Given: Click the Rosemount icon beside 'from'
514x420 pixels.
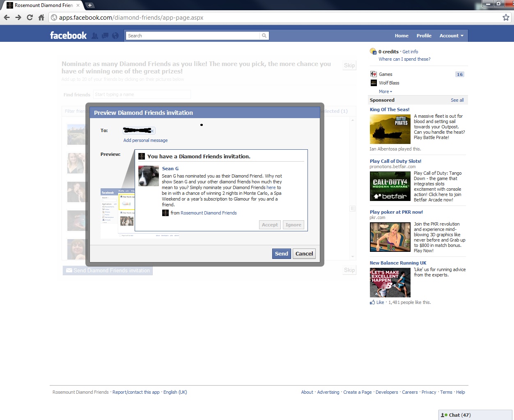Looking at the screenshot, I should coord(165,213).
